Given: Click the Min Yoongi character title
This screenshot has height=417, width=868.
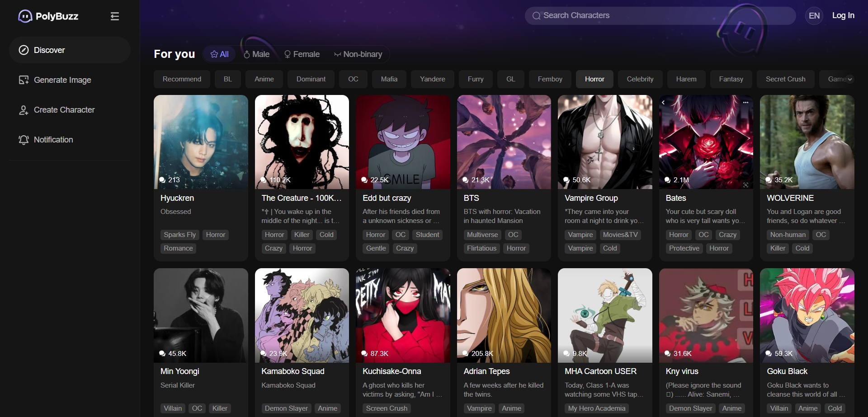Looking at the screenshot, I should point(179,371).
